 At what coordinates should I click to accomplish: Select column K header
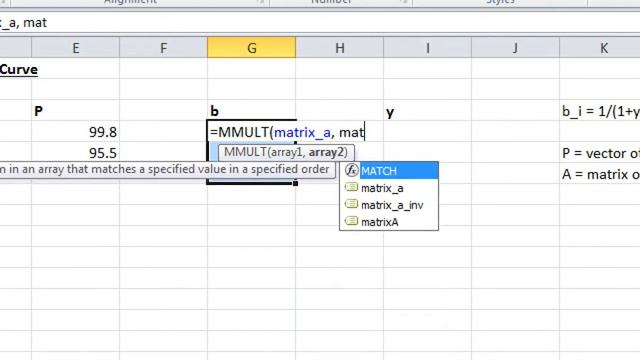pyautogui.click(x=600, y=48)
